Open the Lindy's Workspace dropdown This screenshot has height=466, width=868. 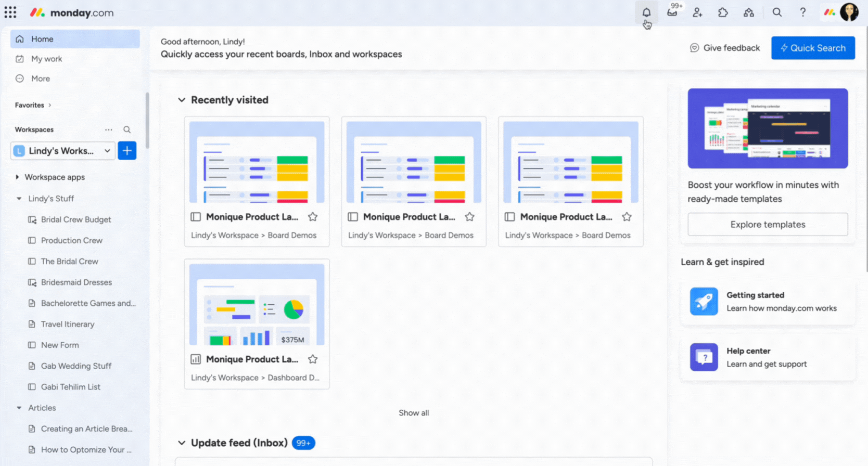point(63,151)
